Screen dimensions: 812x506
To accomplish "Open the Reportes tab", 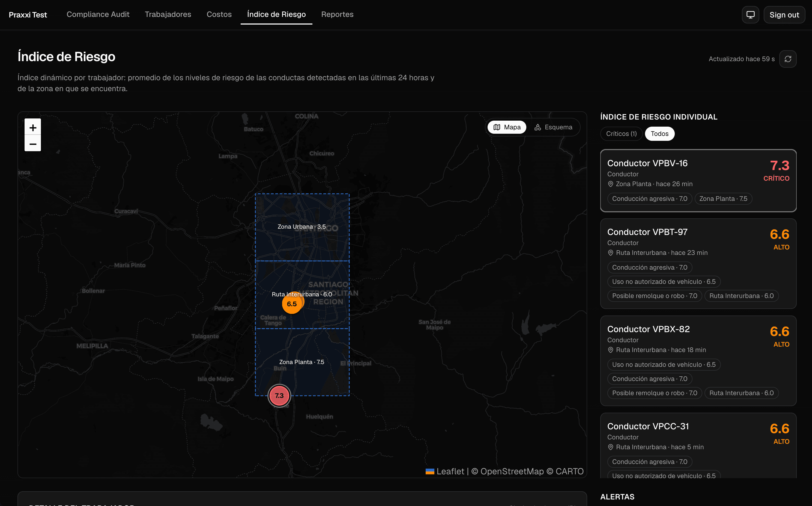I will pos(337,14).
